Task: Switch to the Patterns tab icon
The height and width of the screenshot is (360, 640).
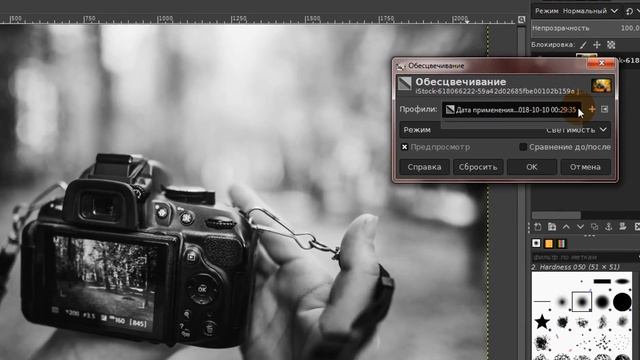Action: point(549,243)
